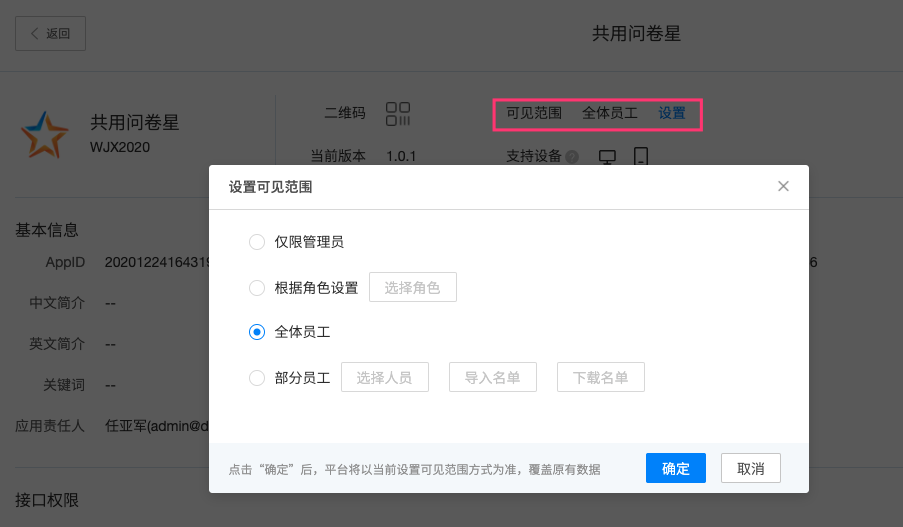903x527 pixels.
Task: Confirm with the blue 确定 button
Action: coord(676,468)
